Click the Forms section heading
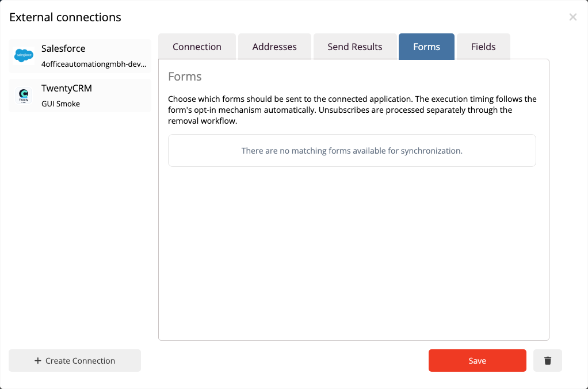Viewport: 588px width, 389px height. point(185,77)
